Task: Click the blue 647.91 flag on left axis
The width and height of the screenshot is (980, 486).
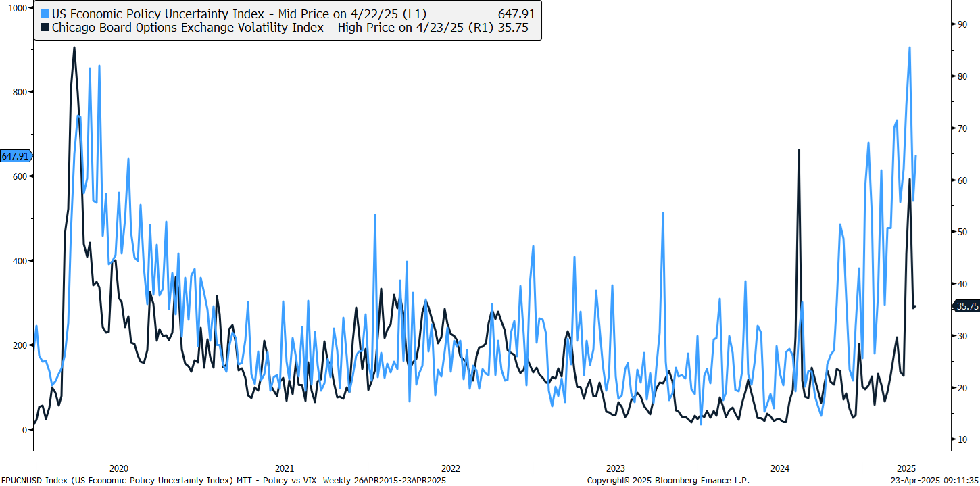Action: coord(16,156)
